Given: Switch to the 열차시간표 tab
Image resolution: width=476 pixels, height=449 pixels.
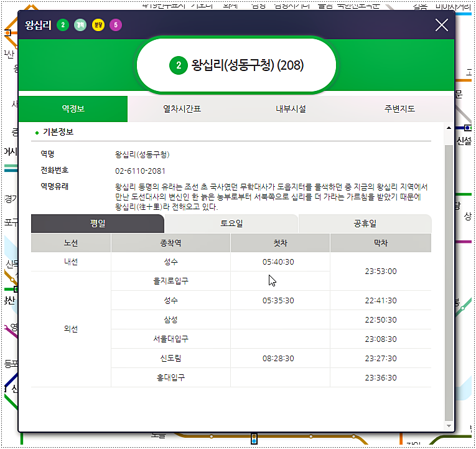Looking at the screenshot, I should (x=182, y=109).
